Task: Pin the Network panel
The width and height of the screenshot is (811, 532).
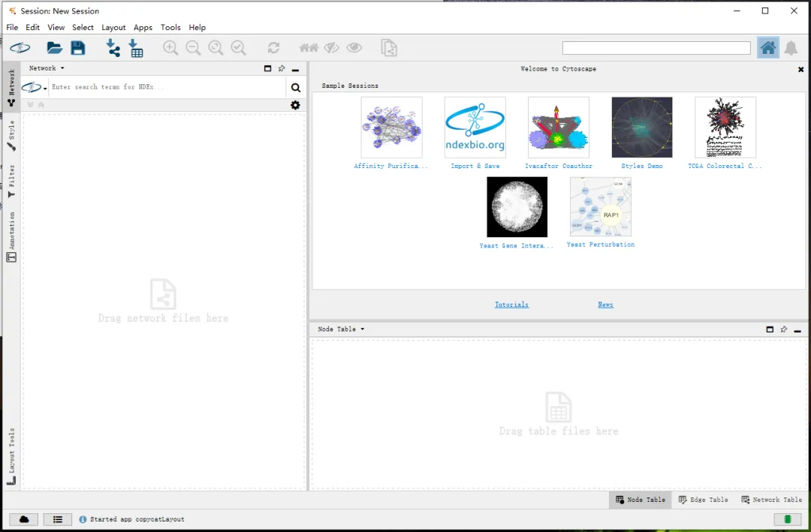Action: (x=282, y=68)
